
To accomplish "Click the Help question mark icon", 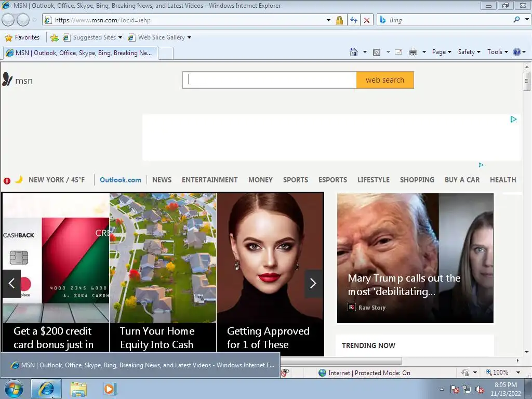I will click(x=517, y=52).
